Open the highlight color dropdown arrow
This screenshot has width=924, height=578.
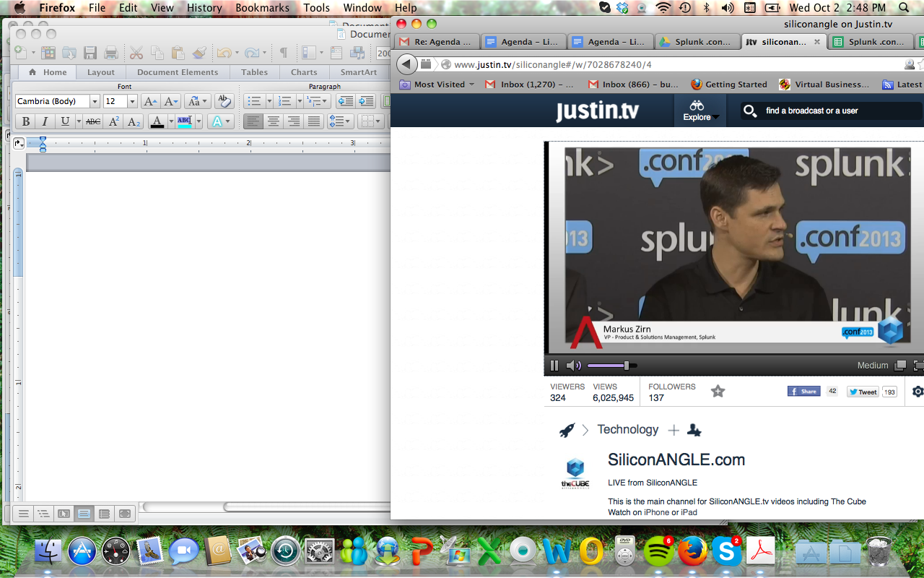[x=198, y=121]
